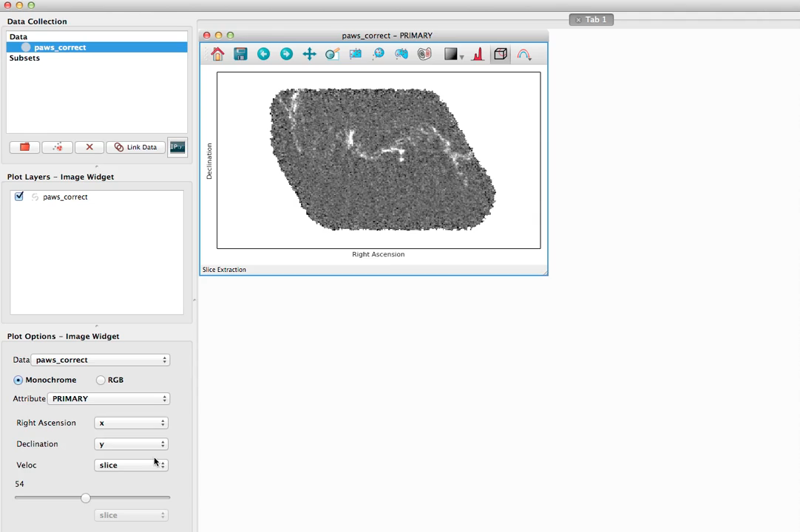This screenshot has height=532, width=800.
Task: Toggle the paws_correct layer visibility checkbox
Action: pyautogui.click(x=19, y=197)
